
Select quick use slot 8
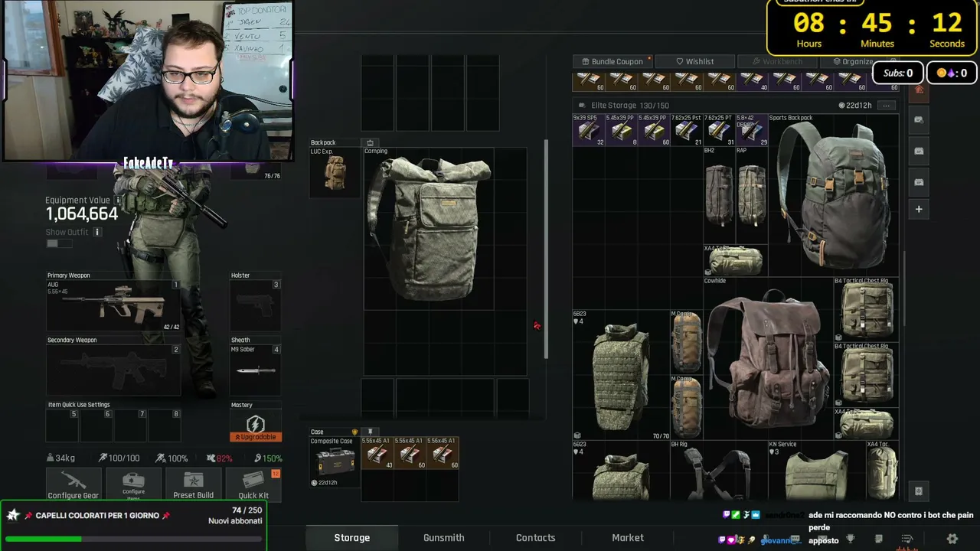[164, 425]
